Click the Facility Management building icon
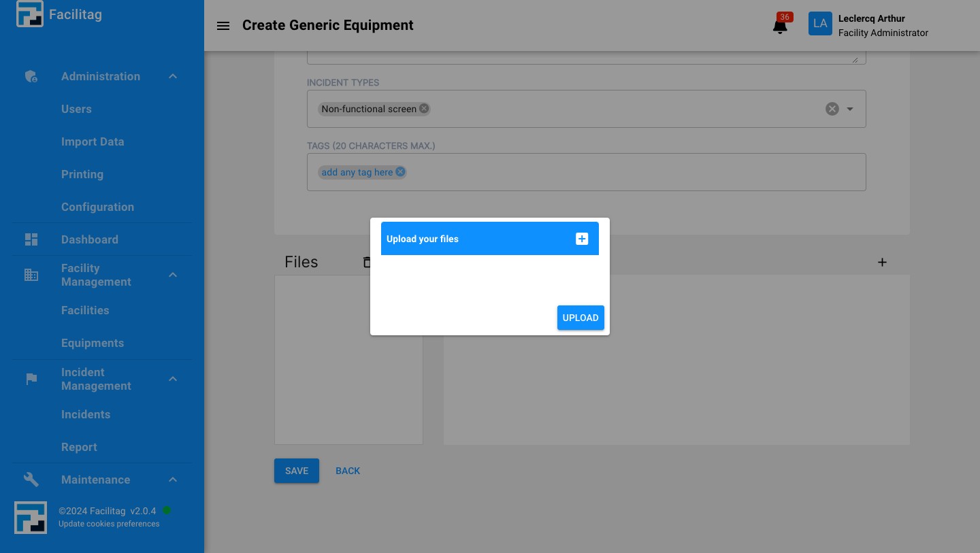The height and width of the screenshot is (553, 980). coord(31,275)
